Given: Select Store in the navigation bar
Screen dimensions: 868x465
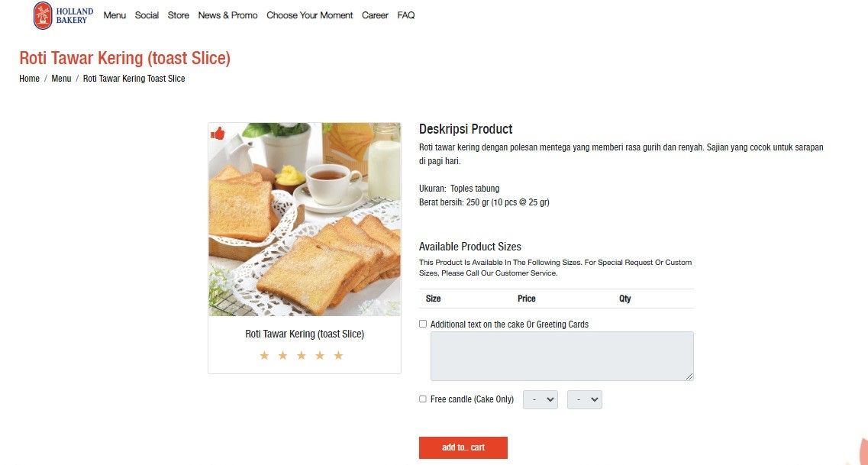Looking at the screenshot, I should click(x=178, y=15).
